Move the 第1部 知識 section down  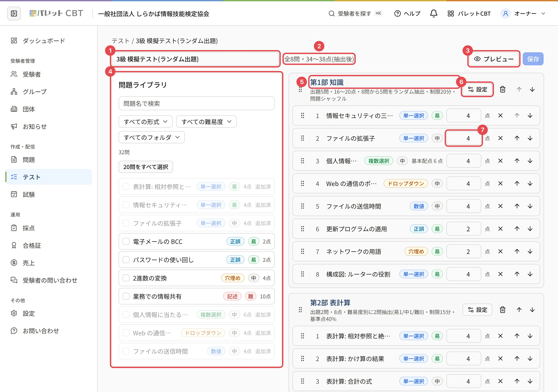tap(532, 89)
